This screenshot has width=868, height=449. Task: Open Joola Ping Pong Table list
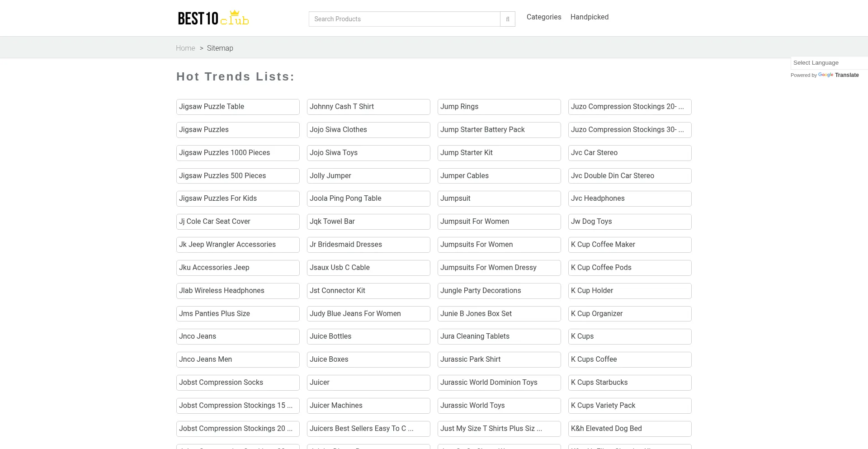click(368, 199)
